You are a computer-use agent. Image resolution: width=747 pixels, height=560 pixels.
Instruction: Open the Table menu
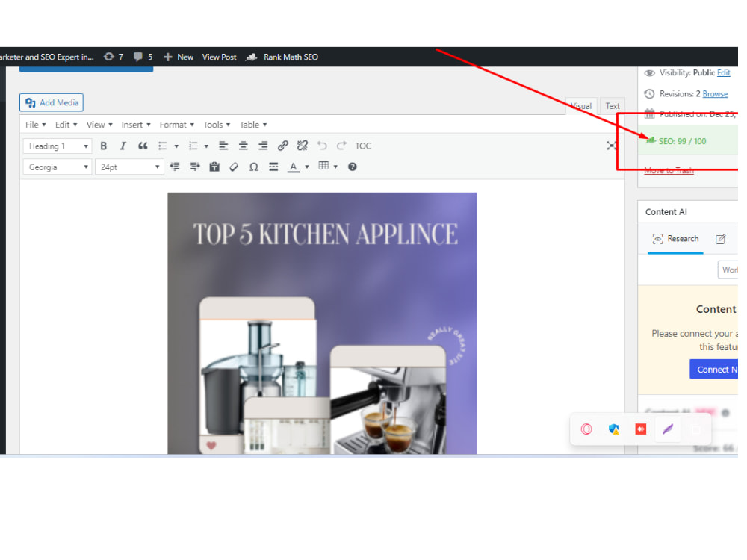point(253,125)
